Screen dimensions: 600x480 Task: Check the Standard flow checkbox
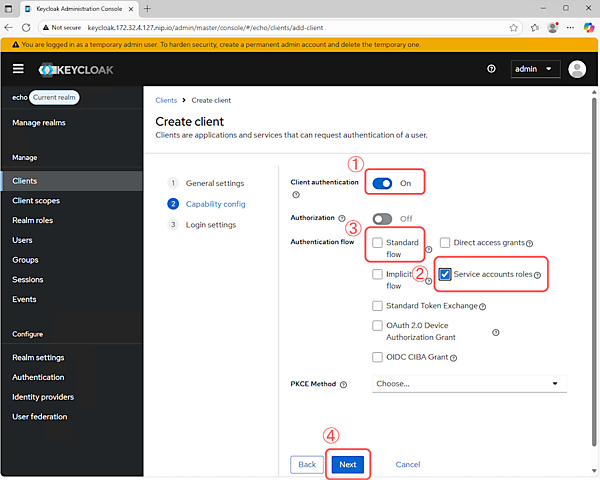[377, 243]
